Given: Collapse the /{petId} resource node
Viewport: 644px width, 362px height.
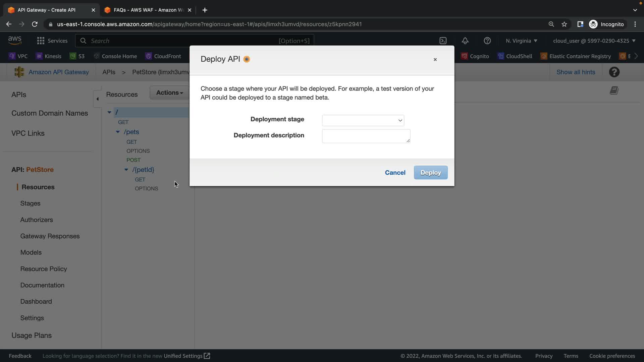Looking at the screenshot, I should click(x=126, y=170).
